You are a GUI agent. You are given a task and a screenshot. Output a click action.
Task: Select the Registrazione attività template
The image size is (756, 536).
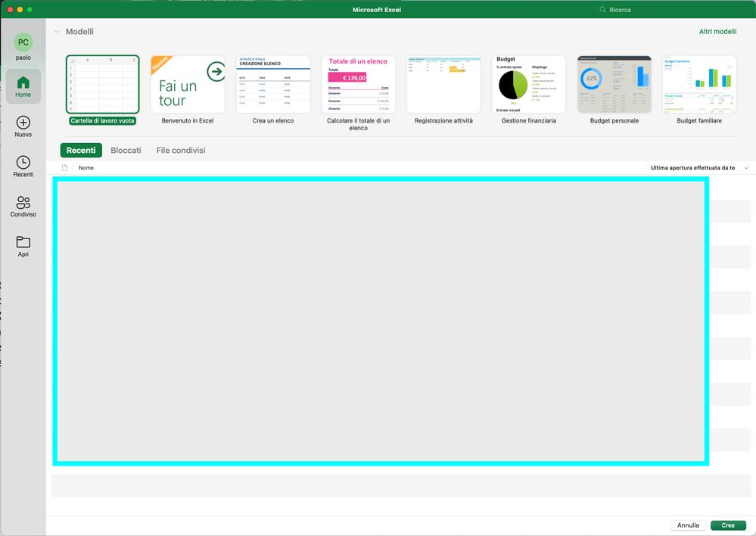tap(443, 90)
